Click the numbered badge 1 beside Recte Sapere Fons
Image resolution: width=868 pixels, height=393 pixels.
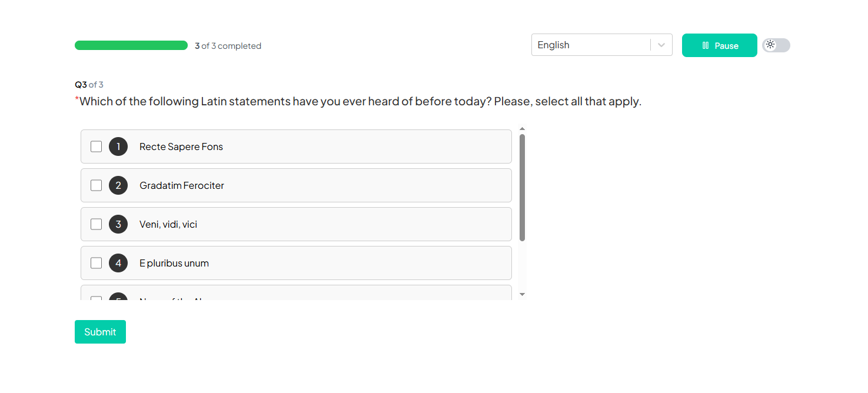(x=118, y=146)
